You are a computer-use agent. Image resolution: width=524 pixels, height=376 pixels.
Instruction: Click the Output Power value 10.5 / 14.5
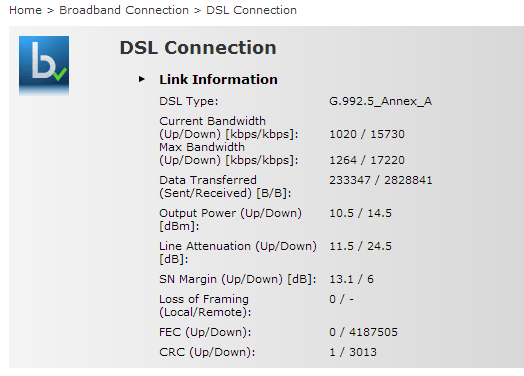pyautogui.click(x=360, y=213)
